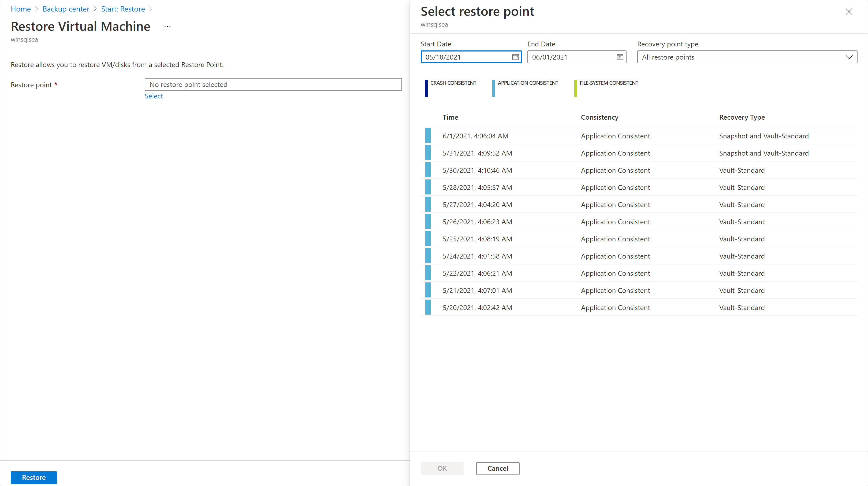Click the Cancel button to dismiss dialog

point(498,468)
